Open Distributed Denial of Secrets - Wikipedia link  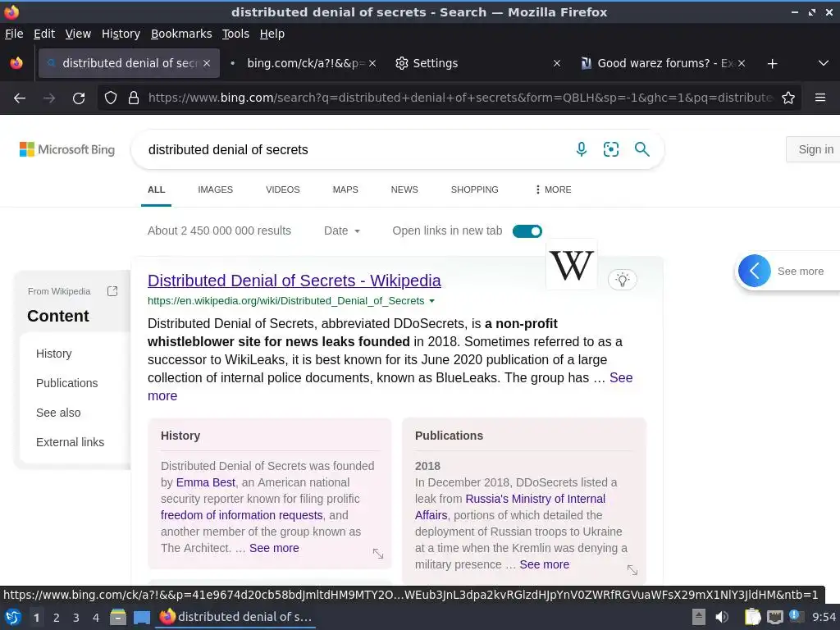coord(294,281)
